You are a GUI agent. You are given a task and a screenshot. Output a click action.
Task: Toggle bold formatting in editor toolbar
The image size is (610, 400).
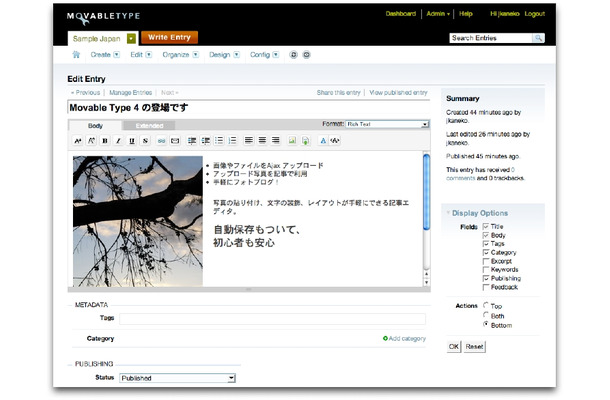(x=105, y=140)
